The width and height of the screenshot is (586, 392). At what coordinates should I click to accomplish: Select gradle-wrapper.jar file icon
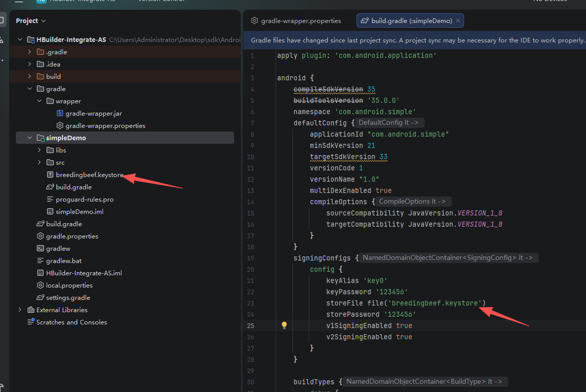(60, 113)
